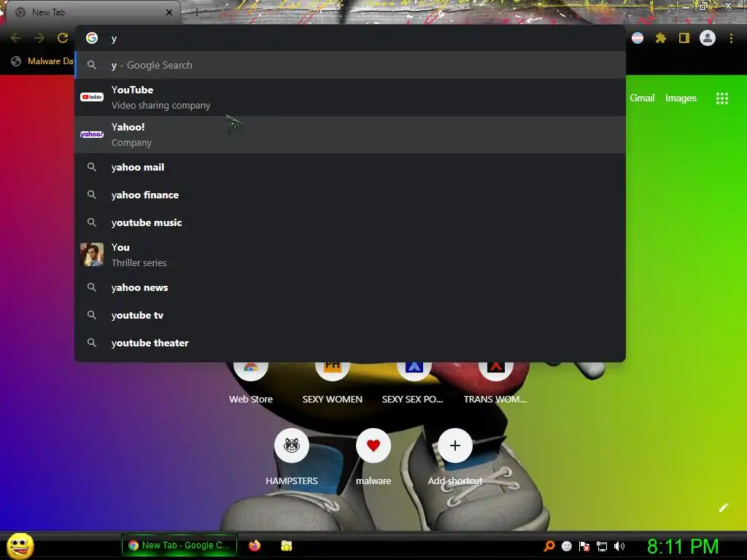Click the Customize page pencil icon
Viewport: 747px width, 560px height.
(x=723, y=507)
